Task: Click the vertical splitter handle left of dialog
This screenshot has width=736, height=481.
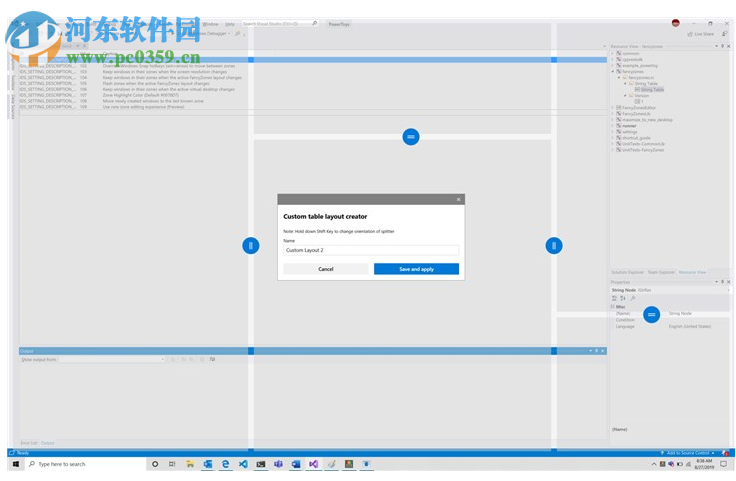Action: [x=251, y=245]
